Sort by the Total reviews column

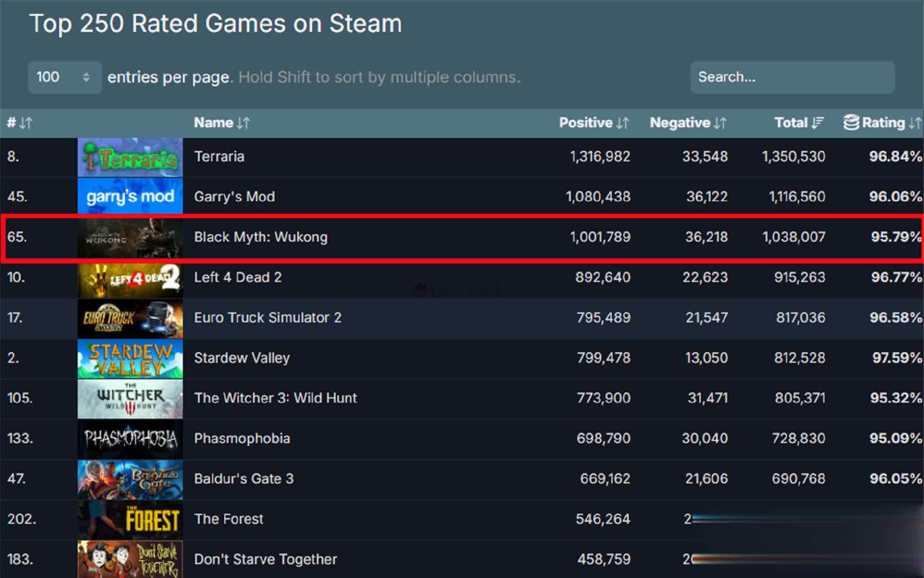799,123
